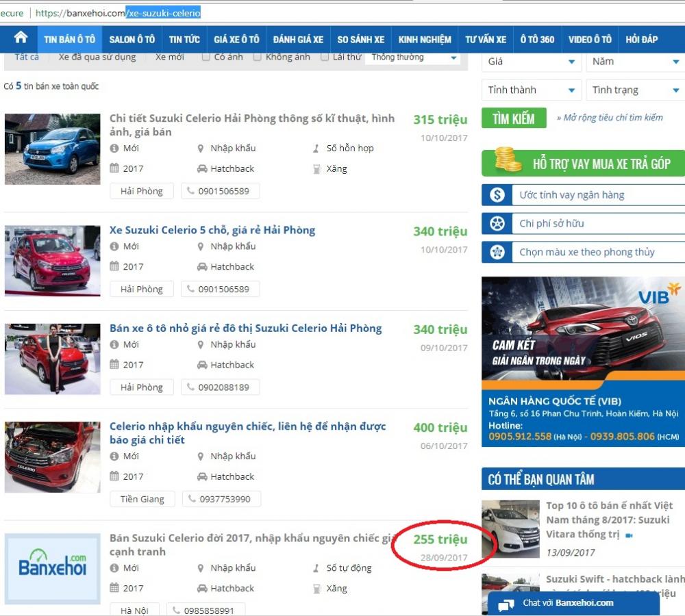Screen dimensions: 685x616
Task: Call 0937753990 phone button
Action: click(221, 499)
